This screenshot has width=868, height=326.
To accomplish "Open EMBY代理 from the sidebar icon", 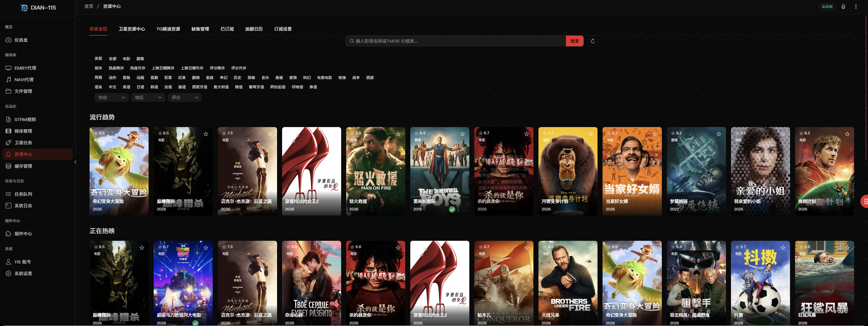I will (x=8, y=68).
